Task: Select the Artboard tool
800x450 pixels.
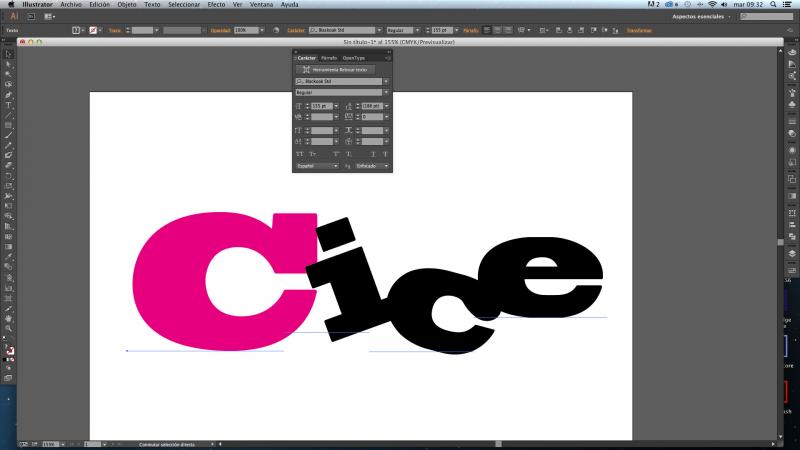Action: (9, 298)
